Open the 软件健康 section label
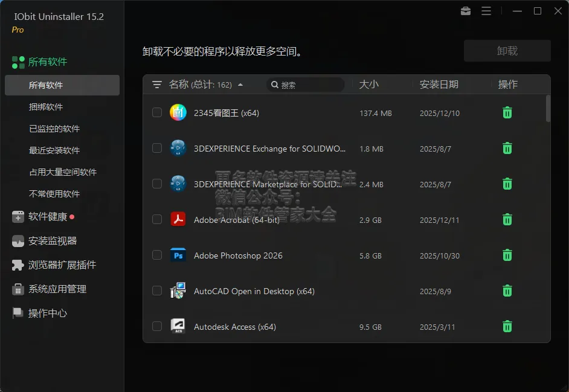The height and width of the screenshot is (392, 569). point(48,217)
